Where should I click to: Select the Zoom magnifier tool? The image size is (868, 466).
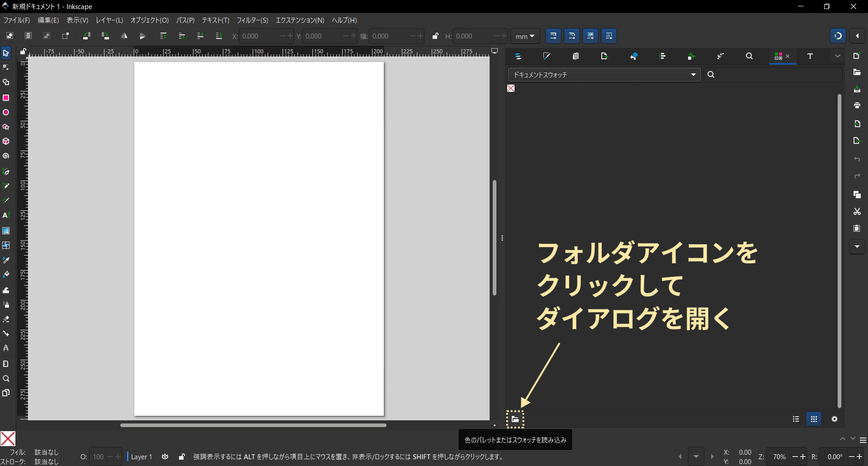(6, 379)
